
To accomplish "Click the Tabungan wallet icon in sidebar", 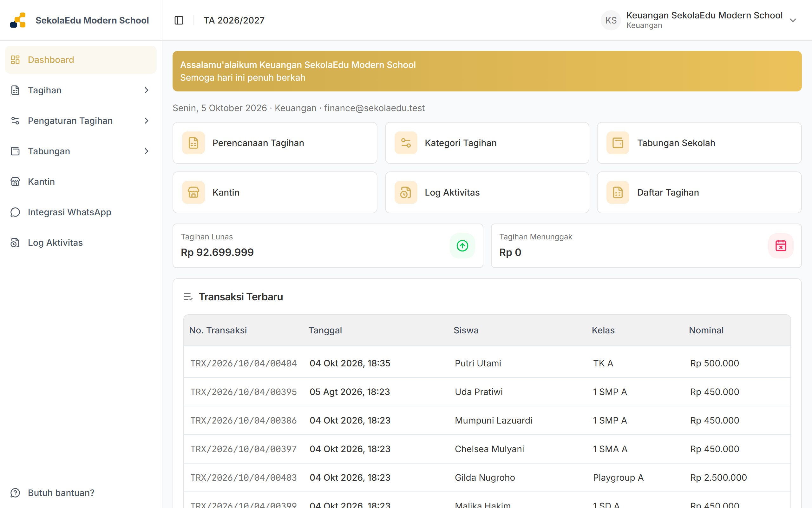I will [x=15, y=151].
